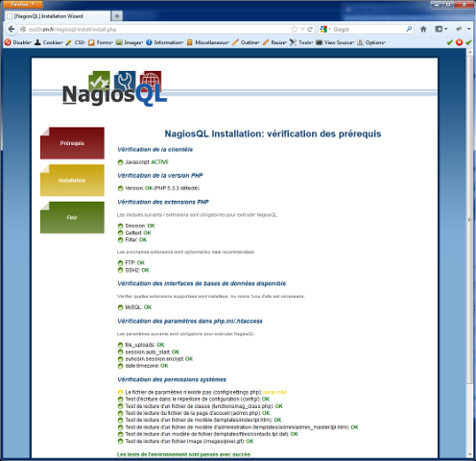Click the red error indicator icon
Screen dimensions: 476x461
[x=459, y=42]
